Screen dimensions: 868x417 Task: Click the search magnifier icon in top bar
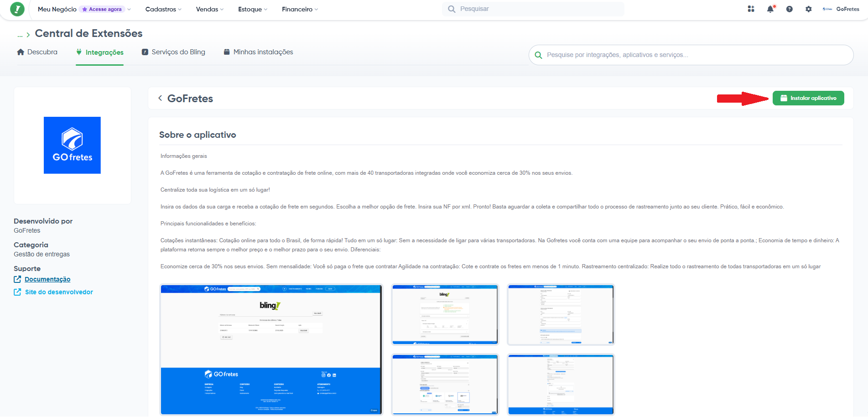point(452,9)
